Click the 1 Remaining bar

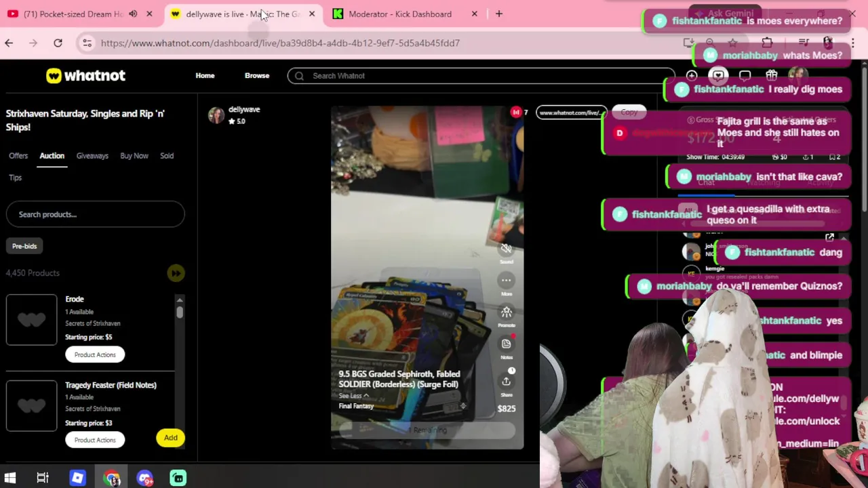427,430
